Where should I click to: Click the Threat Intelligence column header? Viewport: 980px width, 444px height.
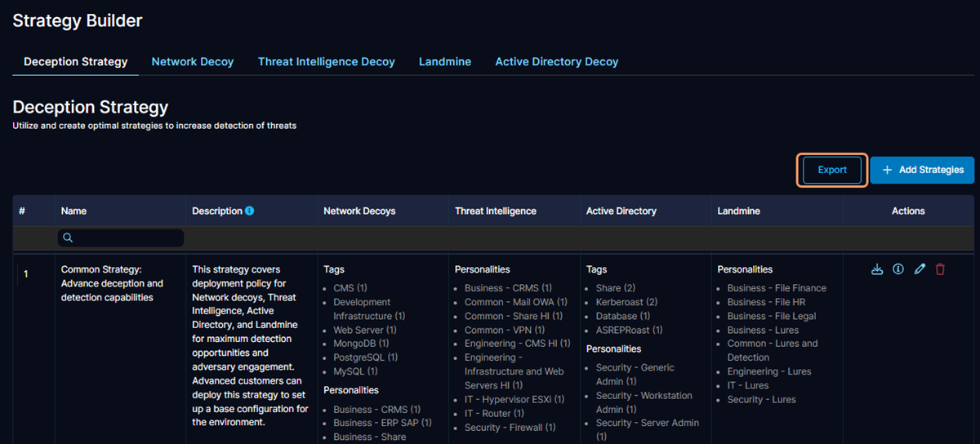click(495, 211)
